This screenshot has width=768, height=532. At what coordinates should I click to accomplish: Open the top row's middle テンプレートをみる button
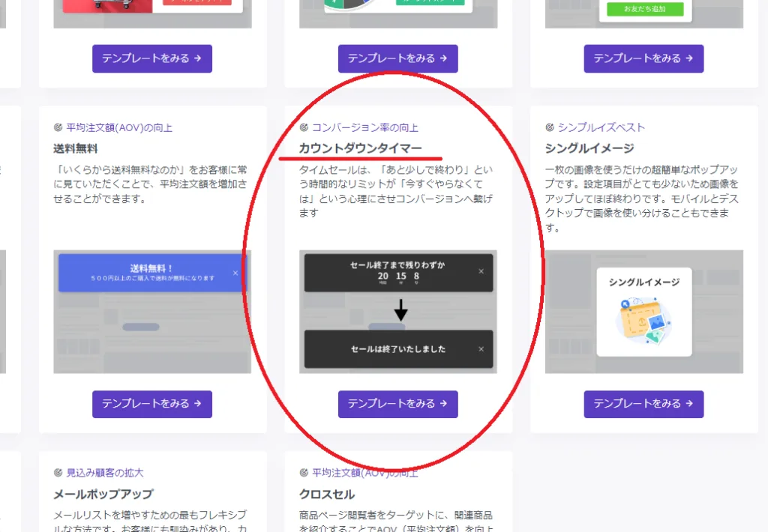pyautogui.click(x=397, y=58)
